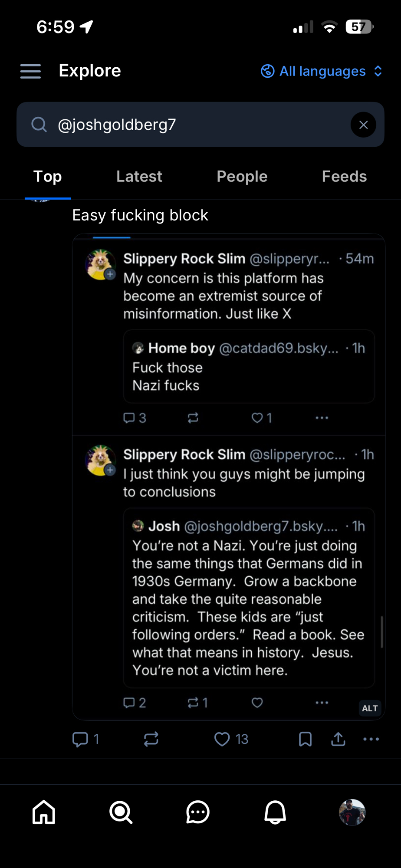Switch to the Latest tab
This screenshot has width=401, height=868.
pos(139,177)
